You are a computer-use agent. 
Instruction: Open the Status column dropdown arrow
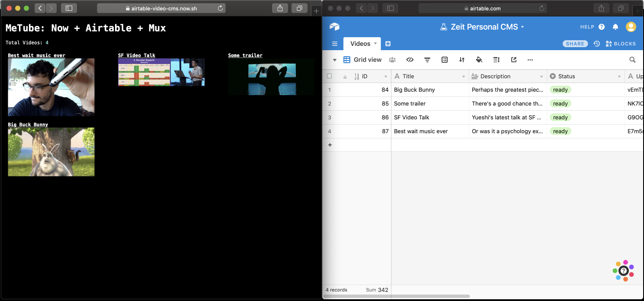click(x=619, y=77)
